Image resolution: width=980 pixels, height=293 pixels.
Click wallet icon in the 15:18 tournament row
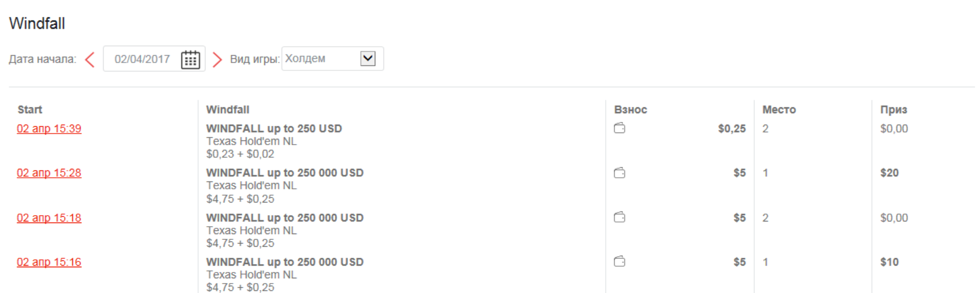[x=620, y=217]
